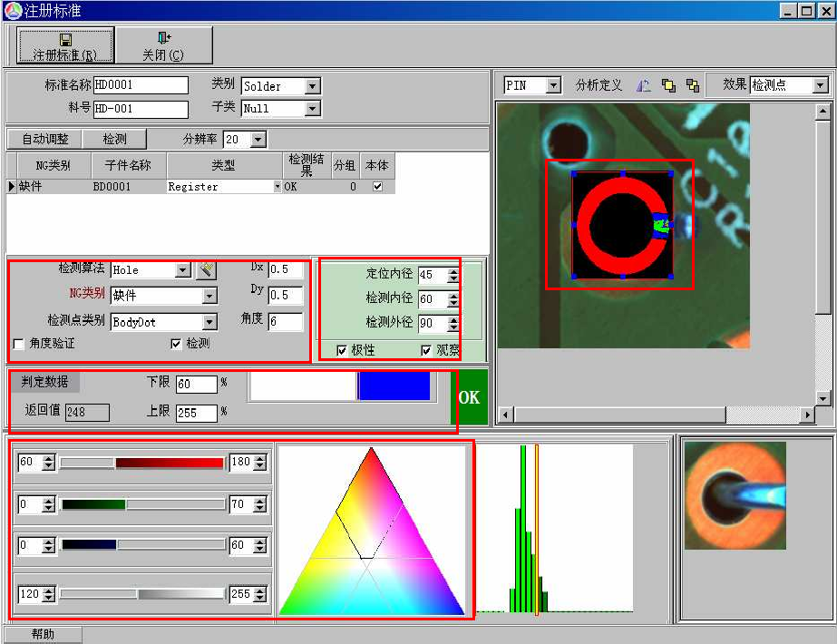This screenshot has width=837, height=644.
Task: Click the 帮助 button at the bottom
Action: 43,634
